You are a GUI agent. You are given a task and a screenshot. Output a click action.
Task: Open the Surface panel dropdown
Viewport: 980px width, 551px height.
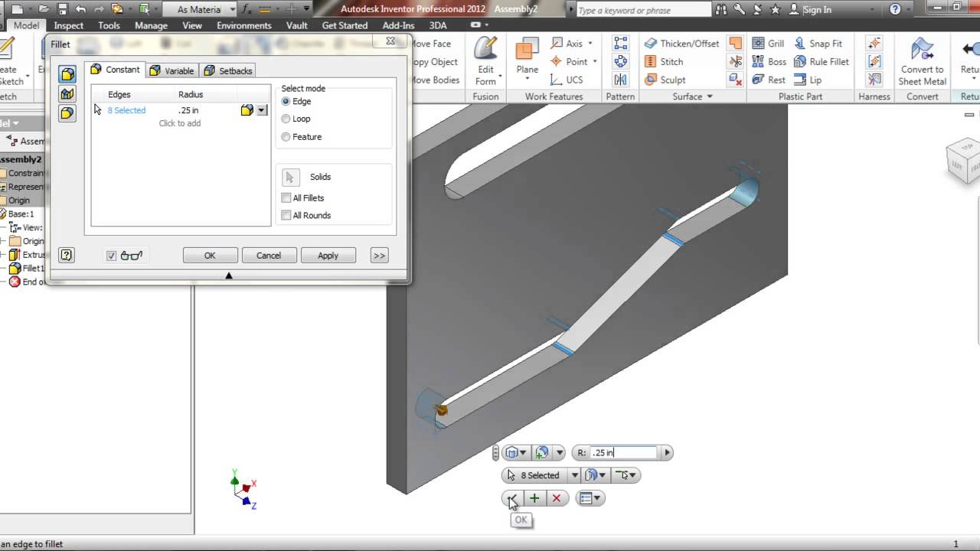pyautogui.click(x=710, y=96)
